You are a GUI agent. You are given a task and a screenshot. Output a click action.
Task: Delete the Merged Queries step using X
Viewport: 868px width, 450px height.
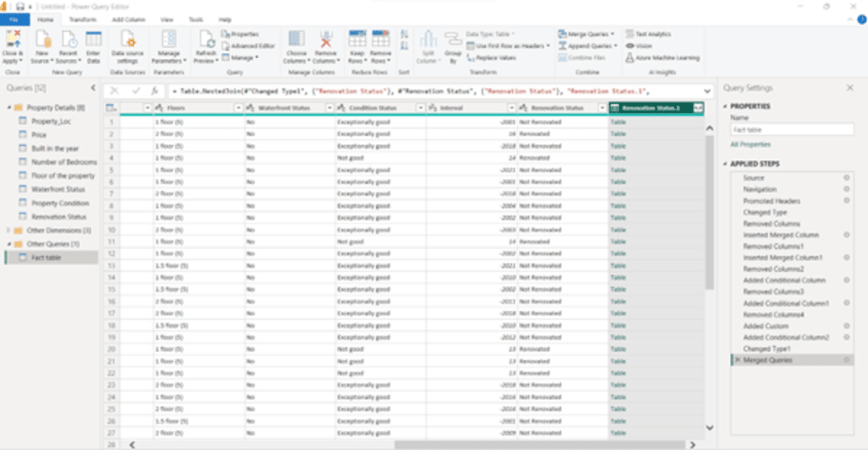pos(737,360)
